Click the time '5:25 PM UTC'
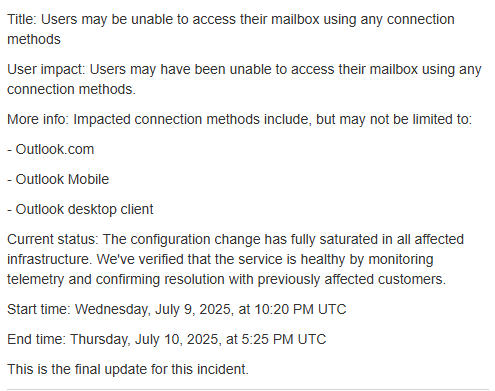The height and width of the screenshot is (391, 495). [x=284, y=339]
